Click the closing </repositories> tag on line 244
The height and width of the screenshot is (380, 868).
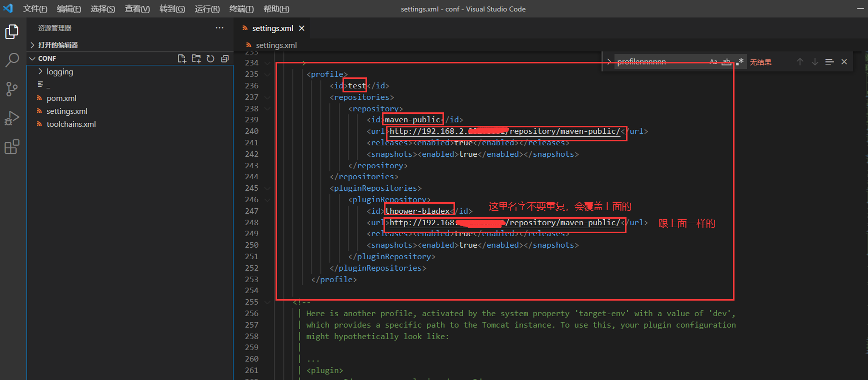click(x=364, y=177)
